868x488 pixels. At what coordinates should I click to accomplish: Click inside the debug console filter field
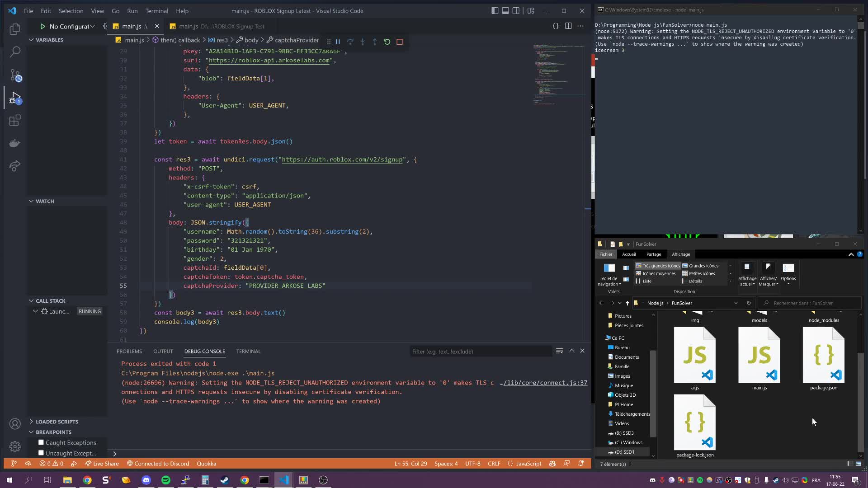(x=479, y=351)
